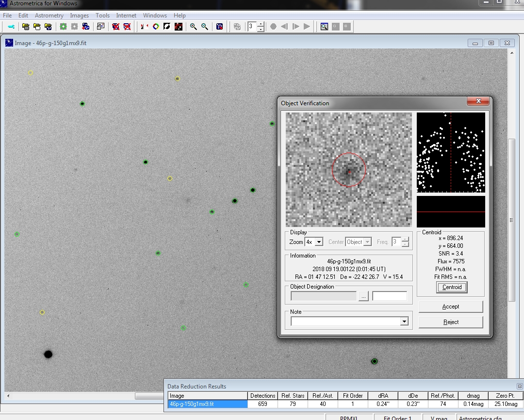
Task: Toggle Invert Display in the toolbar
Action: (x=167, y=27)
